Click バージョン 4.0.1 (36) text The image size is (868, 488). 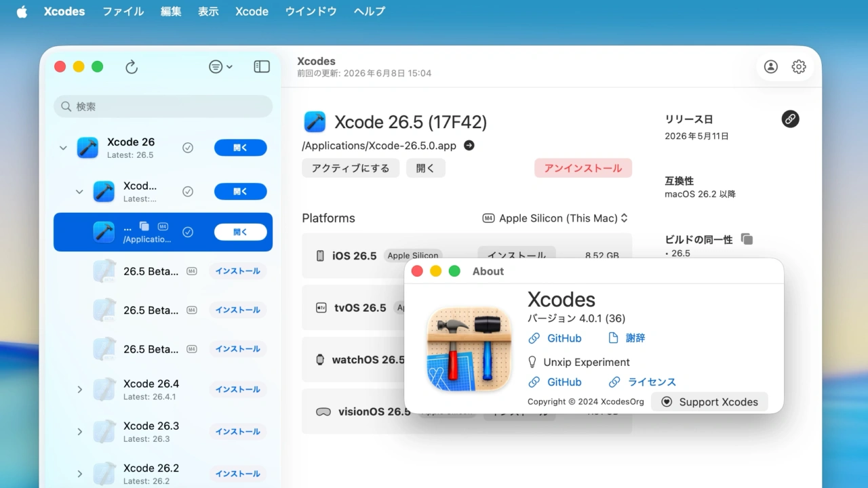coord(576,319)
